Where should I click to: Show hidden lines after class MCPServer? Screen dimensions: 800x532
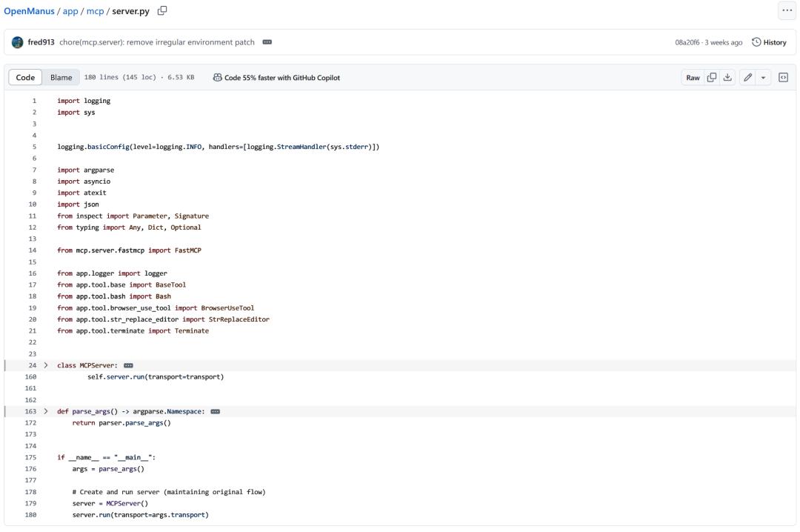coord(129,365)
